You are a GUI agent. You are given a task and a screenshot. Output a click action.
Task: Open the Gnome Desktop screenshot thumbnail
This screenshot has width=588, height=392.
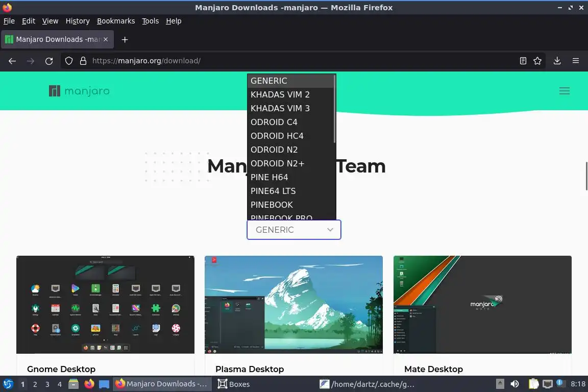[x=105, y=305]
